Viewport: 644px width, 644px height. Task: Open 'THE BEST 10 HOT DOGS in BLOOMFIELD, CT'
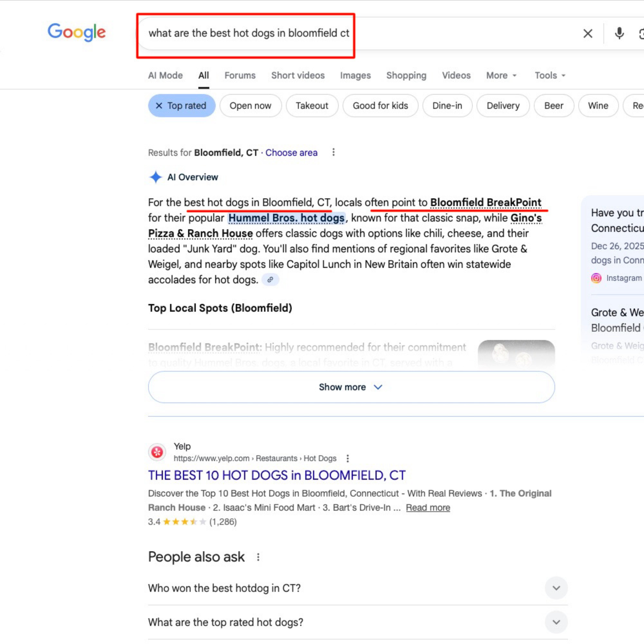click(x=277, y=475)
